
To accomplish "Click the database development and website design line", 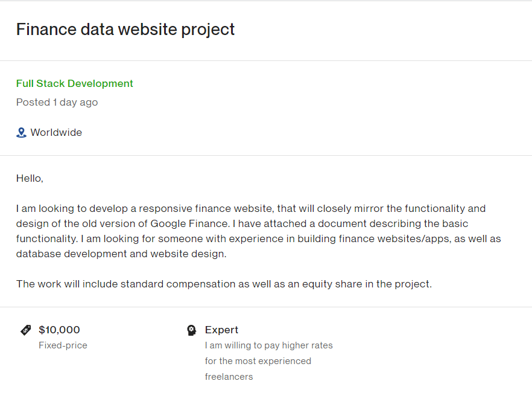I will 121,254.
